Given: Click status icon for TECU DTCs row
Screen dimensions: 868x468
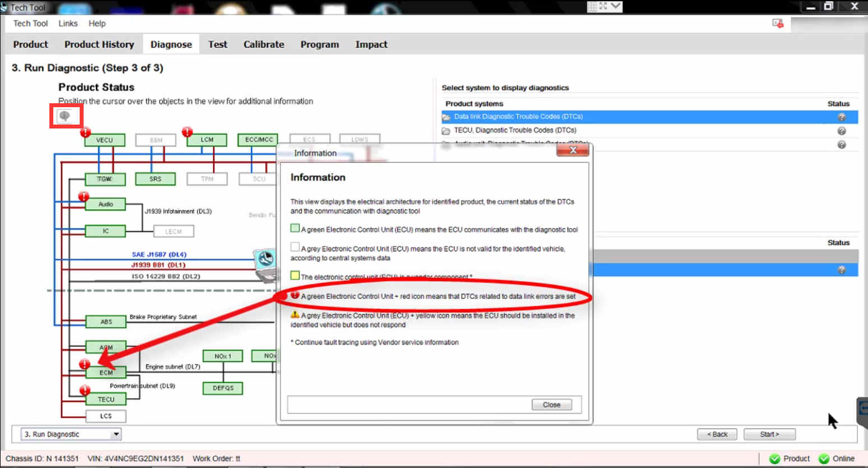Looking at the screenshot, I should (842, 131).
